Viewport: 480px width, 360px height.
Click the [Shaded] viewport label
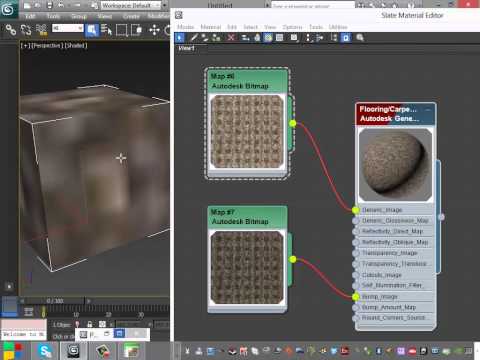coord(76,45)
